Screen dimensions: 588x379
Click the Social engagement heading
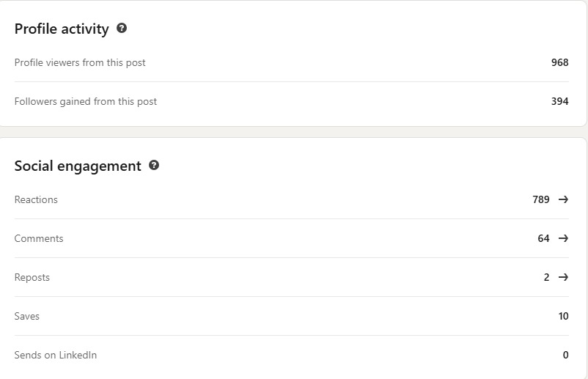coord(78,166)
